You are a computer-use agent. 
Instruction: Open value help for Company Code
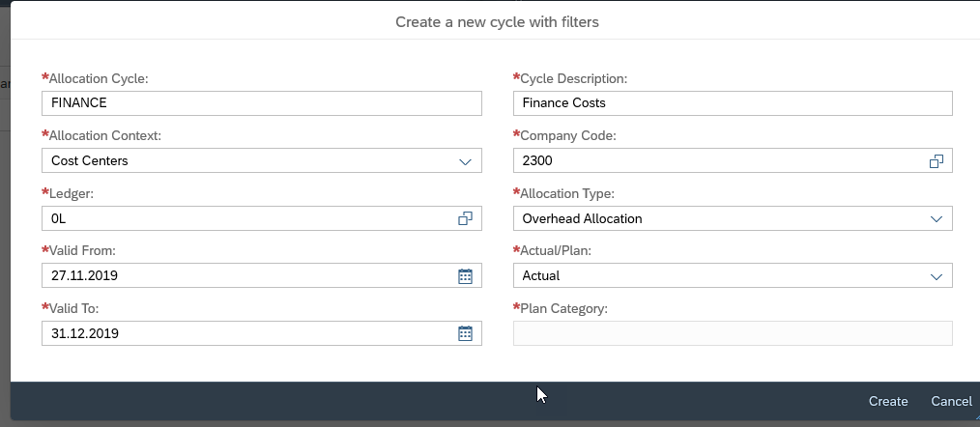coord(936,161)
